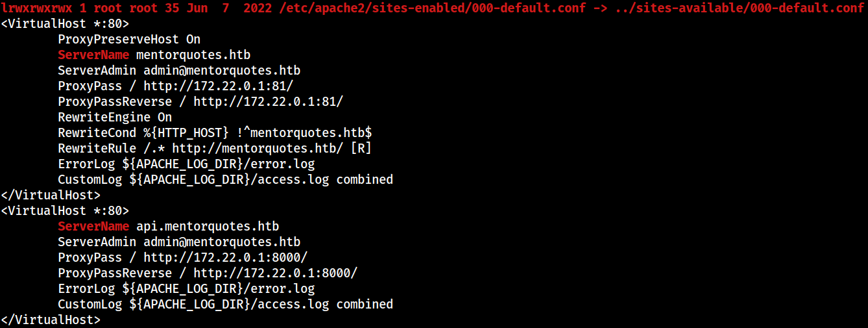The image size is (868, 328).
Task: Click the first opening <VirtualHost *:80> tag
Action: click(65, 23)
